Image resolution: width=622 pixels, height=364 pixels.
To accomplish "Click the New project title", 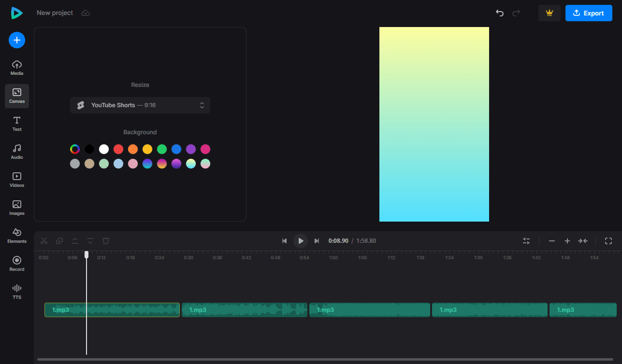I will point(55,13).
